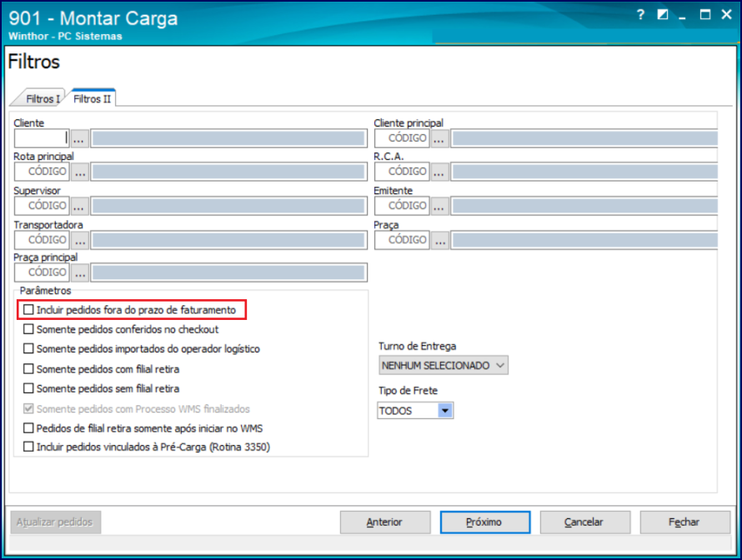Click the Transportadora CÓDIGO field
This screenshot has width=742, height=560.
[43, 240]
